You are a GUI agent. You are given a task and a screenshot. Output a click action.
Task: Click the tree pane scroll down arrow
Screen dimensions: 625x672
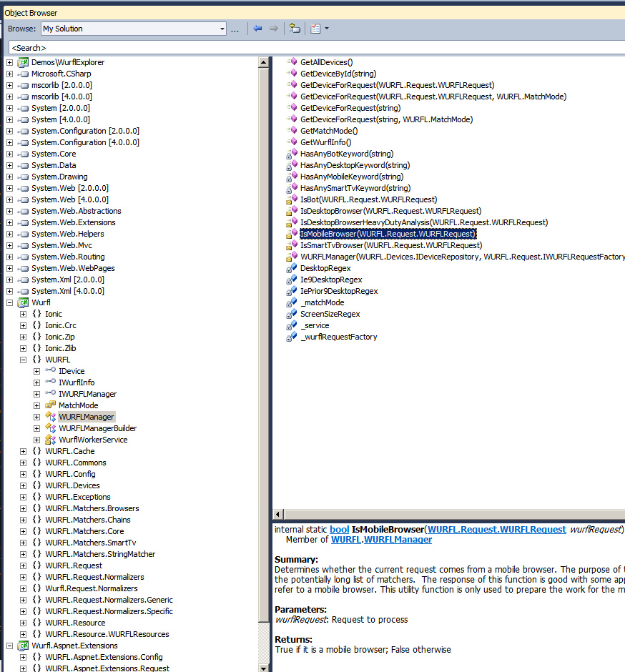264,668
